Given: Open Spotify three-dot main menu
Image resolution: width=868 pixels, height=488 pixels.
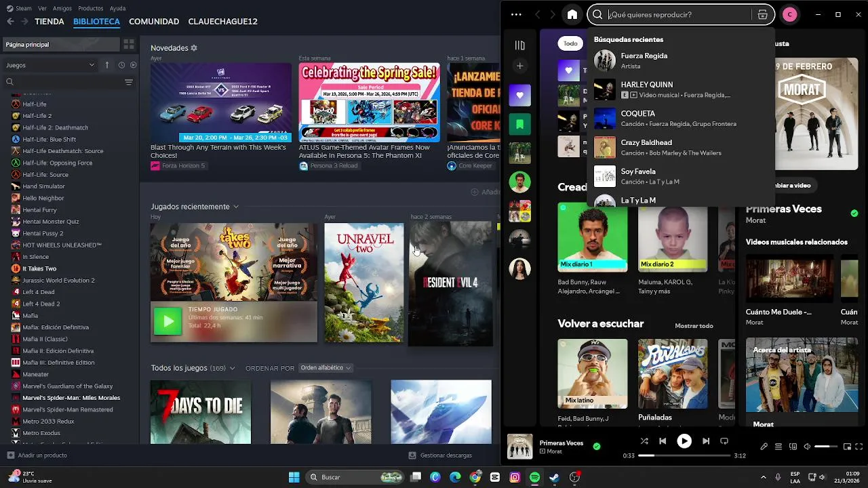Looking at the screenshot, I should coord(516,14).
